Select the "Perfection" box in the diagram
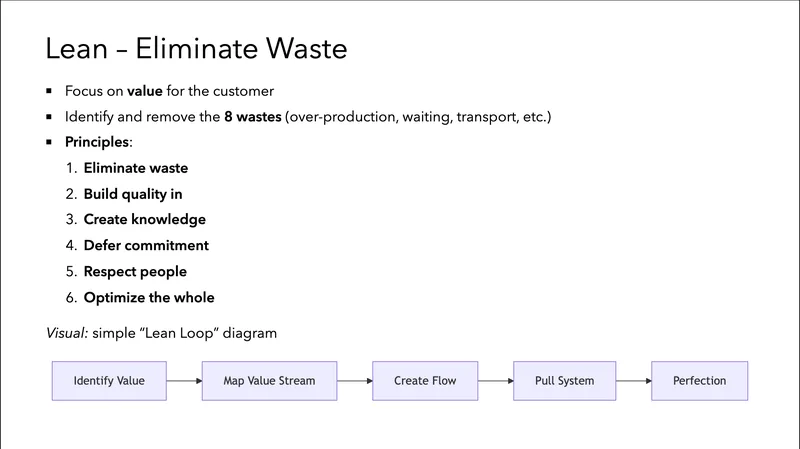800x449 pixels. (x=699, y=381)
